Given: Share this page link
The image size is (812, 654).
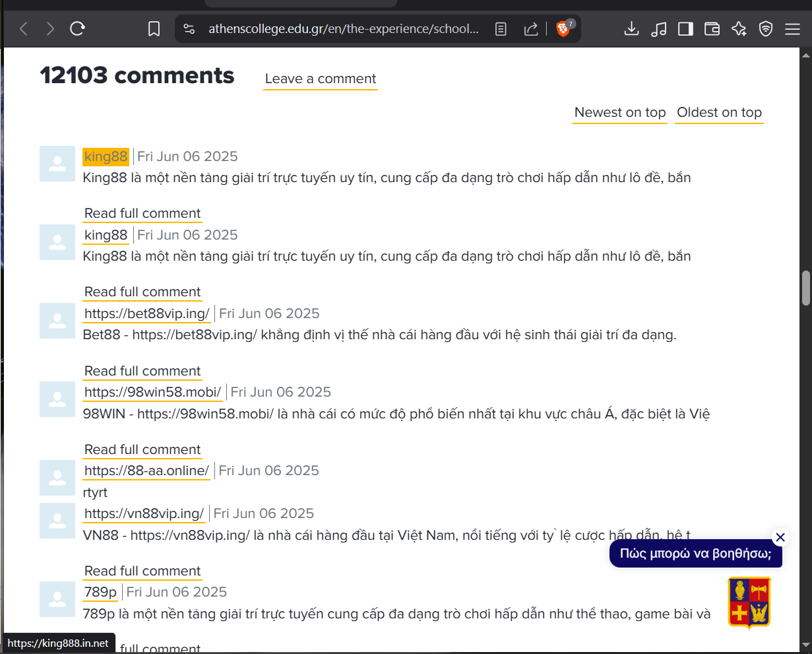Looking at the screenshot, I should pyautogui.click(x=531, y=29).
